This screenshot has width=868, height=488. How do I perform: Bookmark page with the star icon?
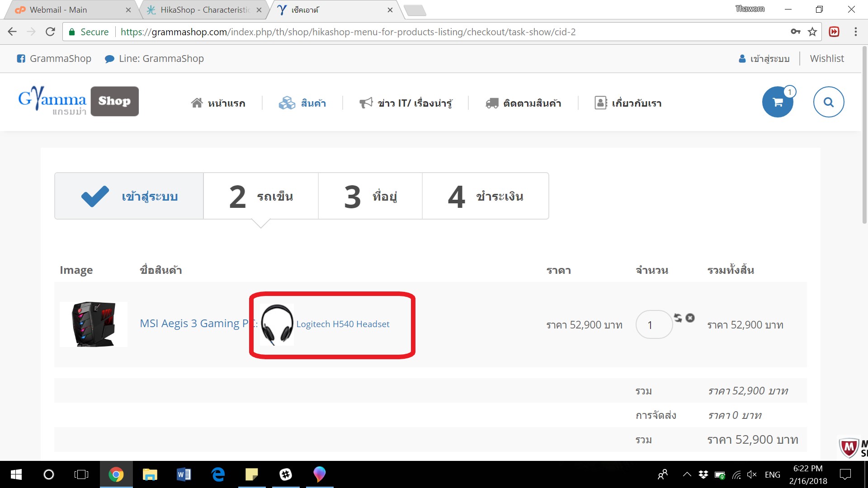tap(812, 32)
